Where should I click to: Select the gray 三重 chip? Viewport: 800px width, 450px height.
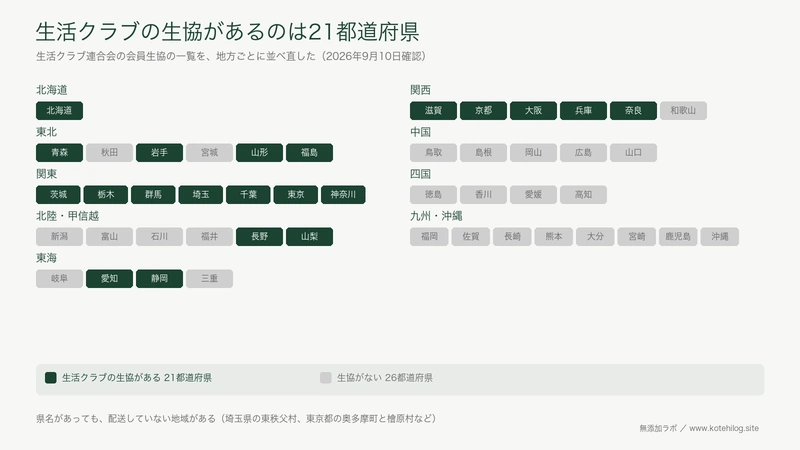click(209, 279)
